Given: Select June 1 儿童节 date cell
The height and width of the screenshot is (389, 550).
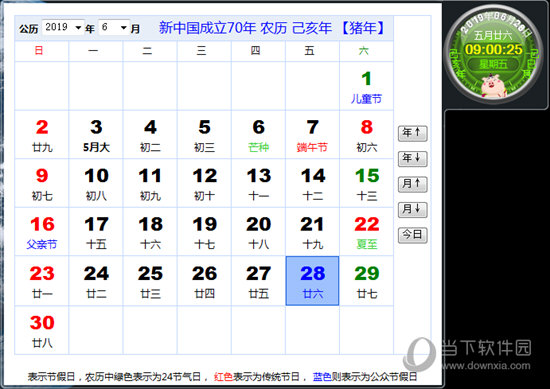Looking at the screenshot, I should pos(366,86).
